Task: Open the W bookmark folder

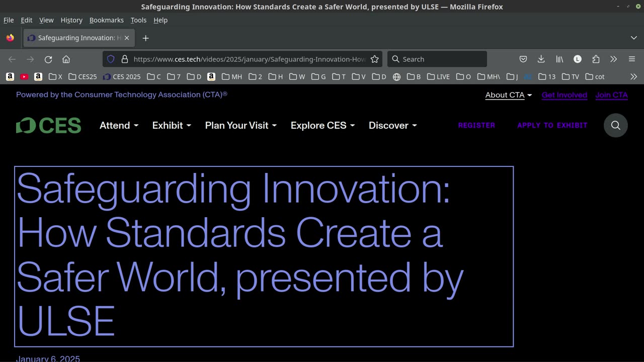Action: [297, 77]
